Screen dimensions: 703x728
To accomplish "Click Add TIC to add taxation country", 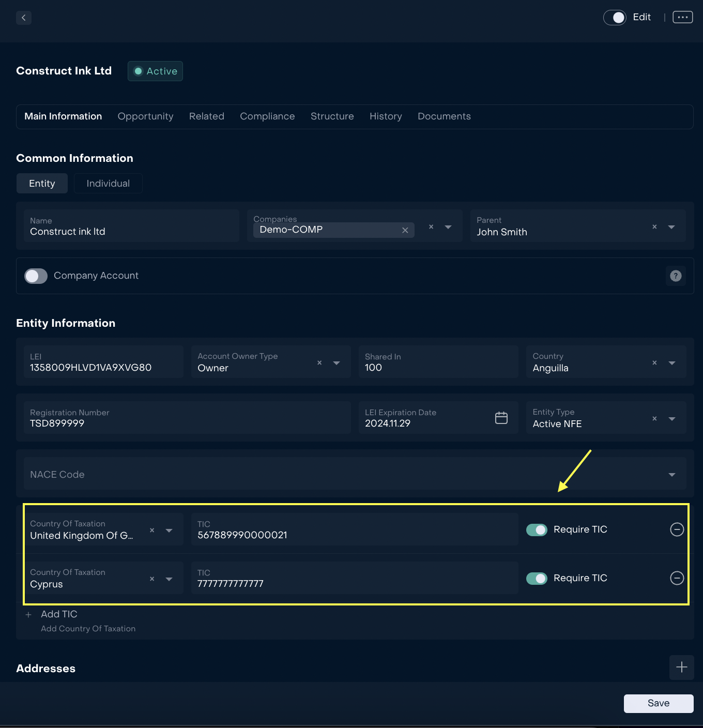I will pyautogui.click(x=59, y=614).
